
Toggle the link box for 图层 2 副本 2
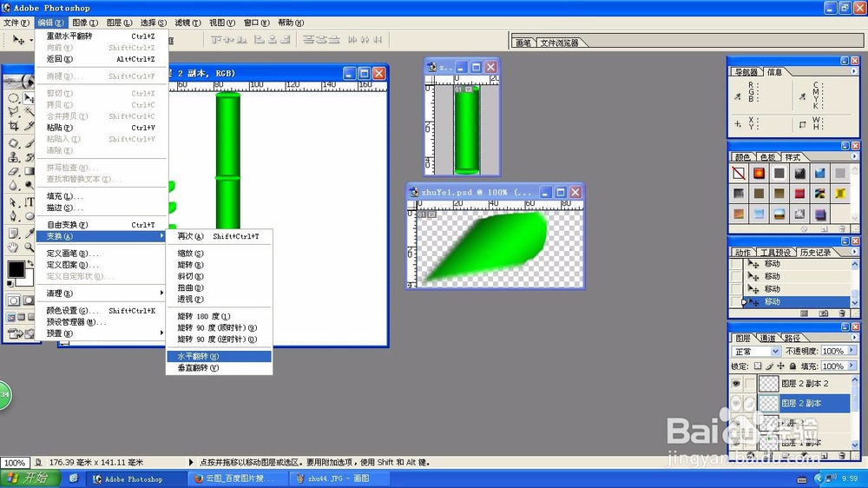tap(751, 383)
